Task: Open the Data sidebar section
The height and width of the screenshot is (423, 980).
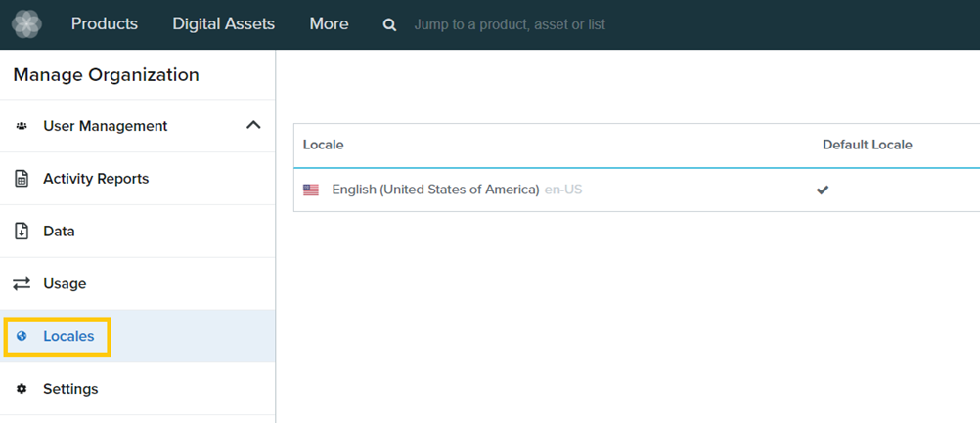Action: [x=138, y=231]
